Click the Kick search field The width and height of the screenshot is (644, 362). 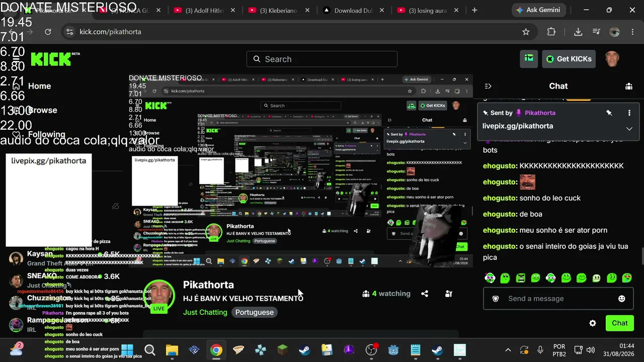(x=322, y=59)
